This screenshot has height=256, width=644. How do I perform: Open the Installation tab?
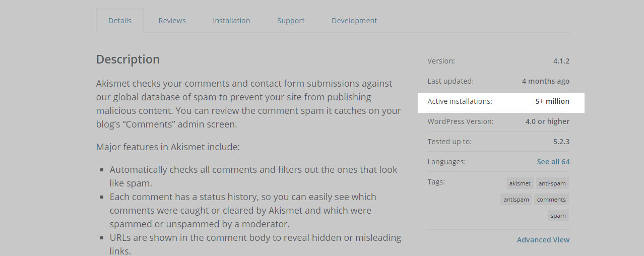pyautogui.click(x=231, y=21)
